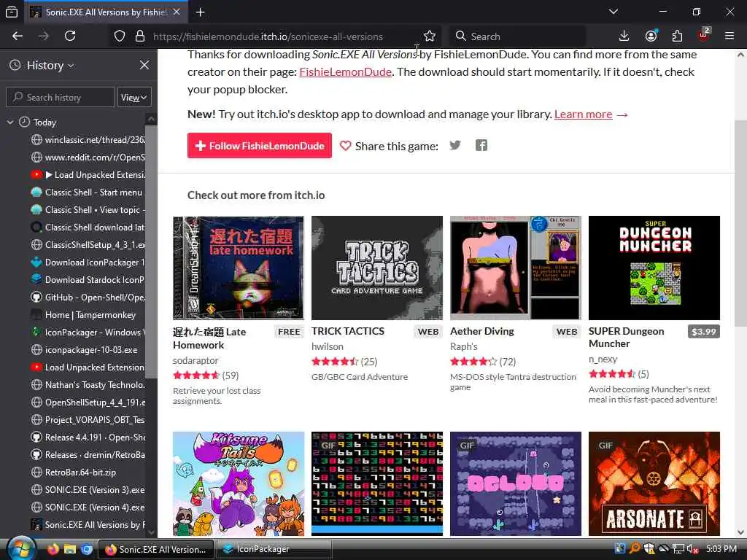Viewport: 747px width, 560px height.
Task: Open SONIC.EXE (Version 3).exe history entry
Action: click(x=88, y=490)
